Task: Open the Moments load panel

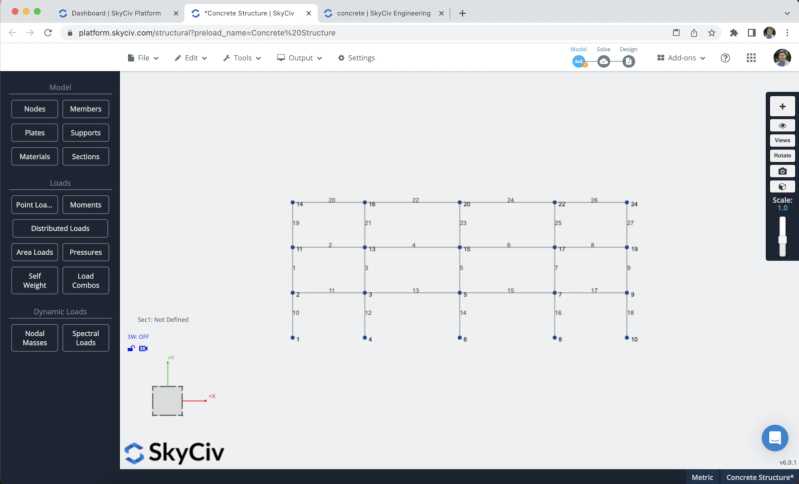Action: [86, 205]
